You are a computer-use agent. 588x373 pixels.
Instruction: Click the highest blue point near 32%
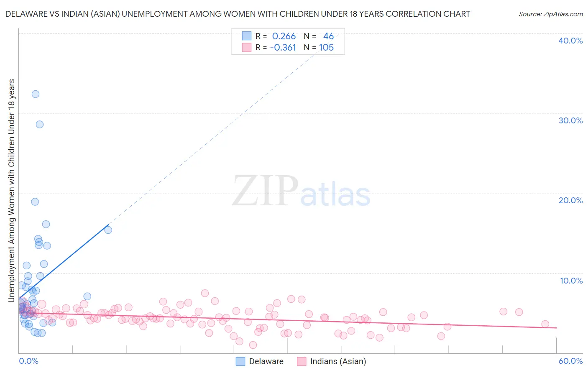(36, 94)
